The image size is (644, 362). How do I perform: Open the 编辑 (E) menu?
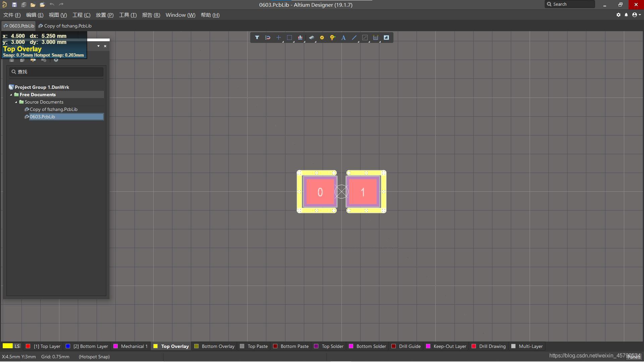click(x=35, y=15)
